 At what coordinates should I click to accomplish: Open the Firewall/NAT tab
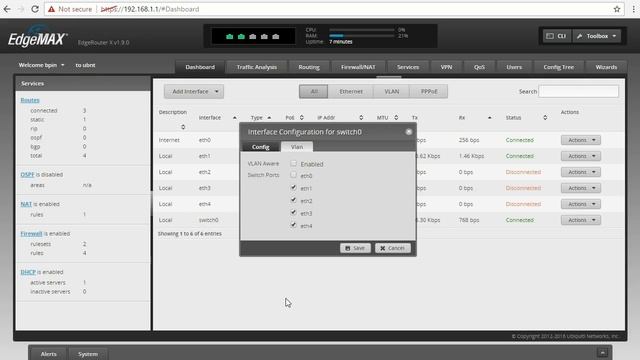[358, 67]
